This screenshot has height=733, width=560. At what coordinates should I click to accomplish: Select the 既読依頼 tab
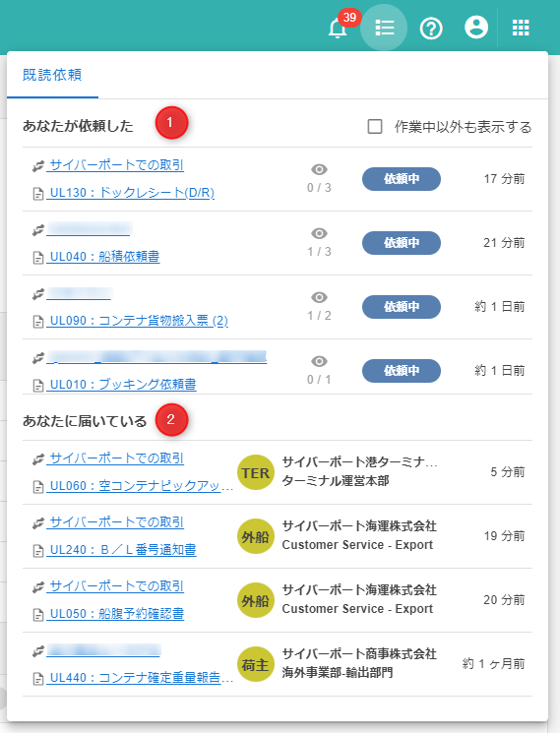point(52,75)
